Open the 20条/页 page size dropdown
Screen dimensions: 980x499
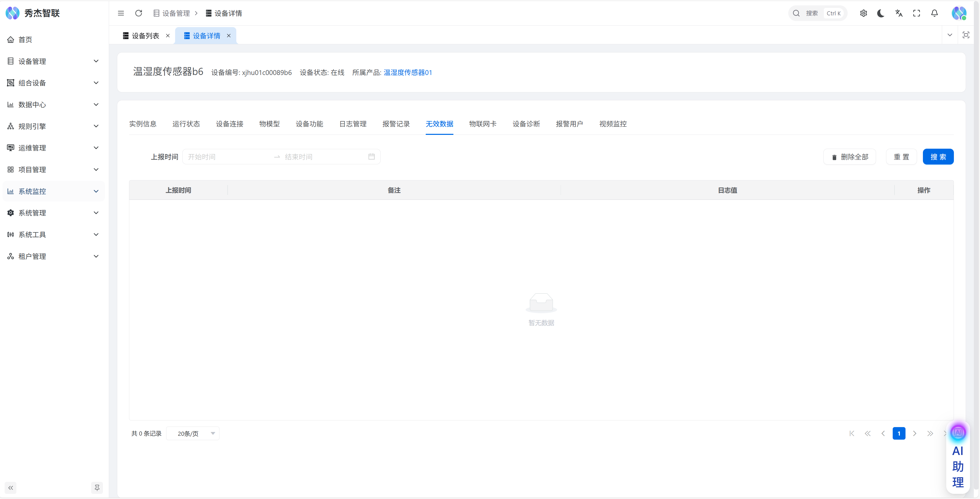coord(193,433)
